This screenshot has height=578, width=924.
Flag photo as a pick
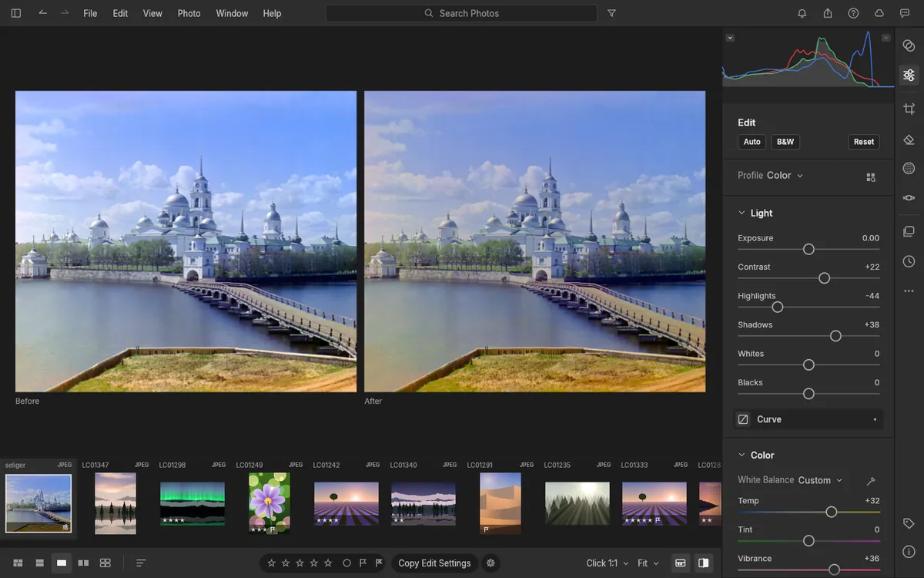point(363,563)
